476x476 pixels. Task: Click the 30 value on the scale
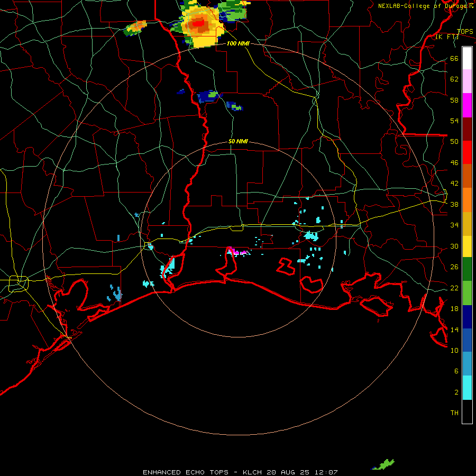click(x=454, y=246)
